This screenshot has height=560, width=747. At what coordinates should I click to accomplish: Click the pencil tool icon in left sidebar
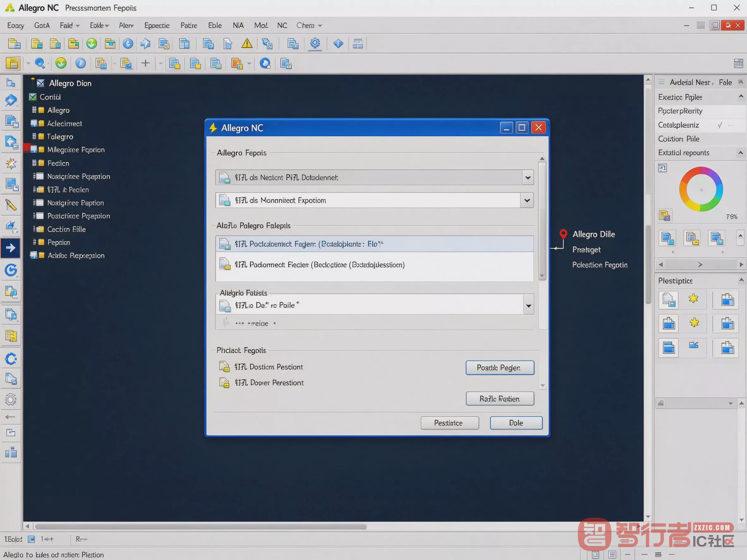point(11,205)
